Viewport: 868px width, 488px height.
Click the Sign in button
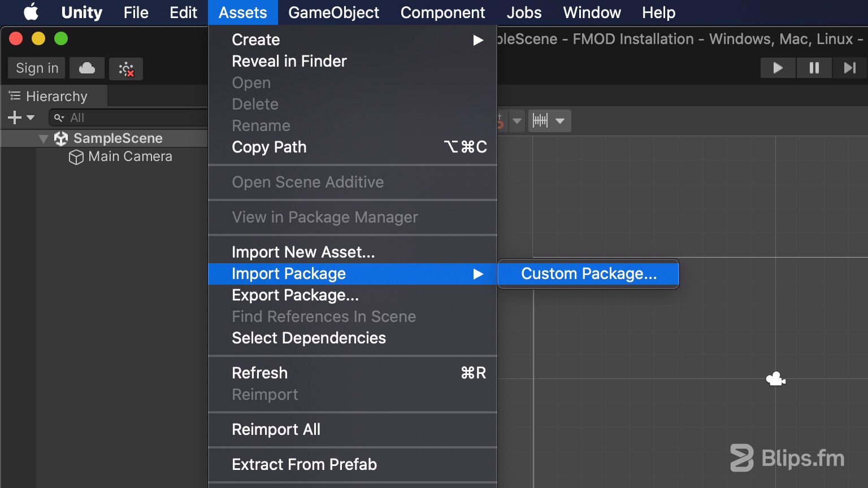tap(37, 68)
